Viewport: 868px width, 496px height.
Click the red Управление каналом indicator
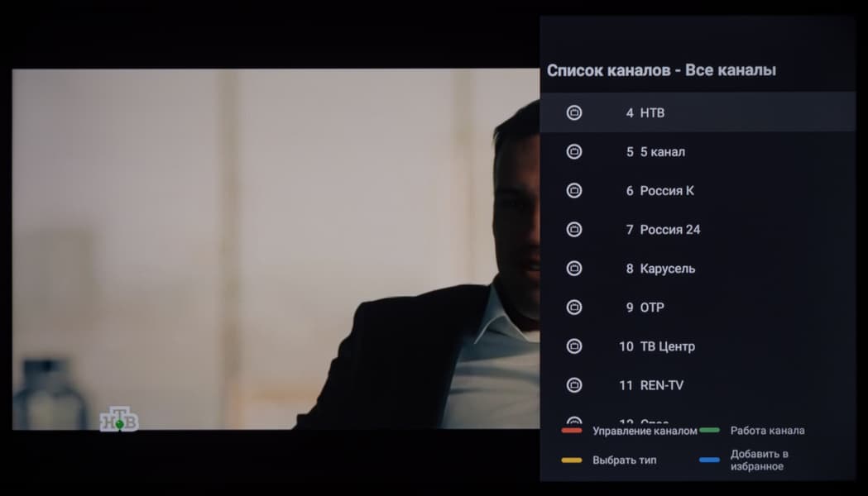(x=571, y=430)
